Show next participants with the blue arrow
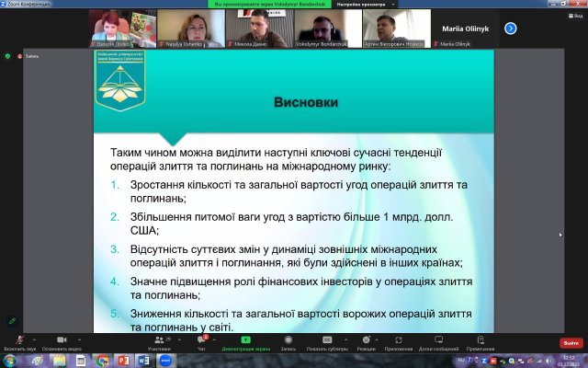 click(511, 28)
